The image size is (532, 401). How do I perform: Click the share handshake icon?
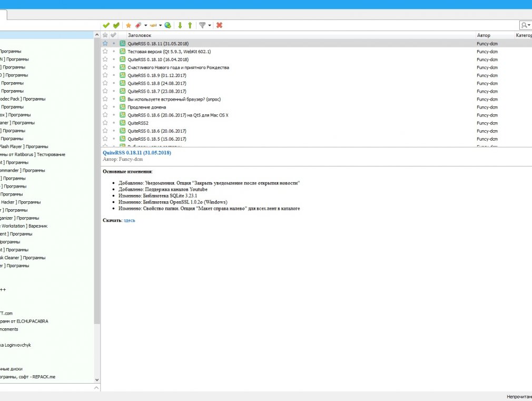click(153, 25)
